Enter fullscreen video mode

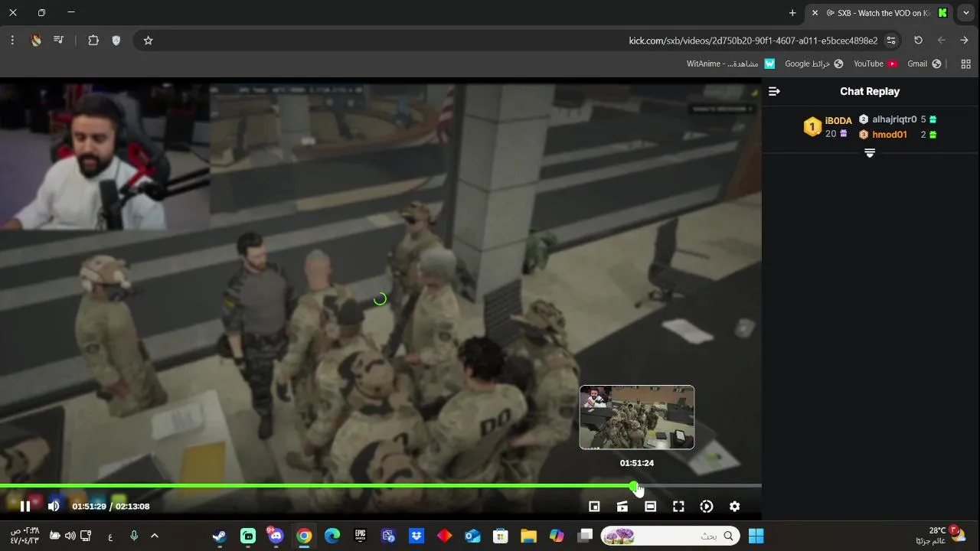coord(678,506)
